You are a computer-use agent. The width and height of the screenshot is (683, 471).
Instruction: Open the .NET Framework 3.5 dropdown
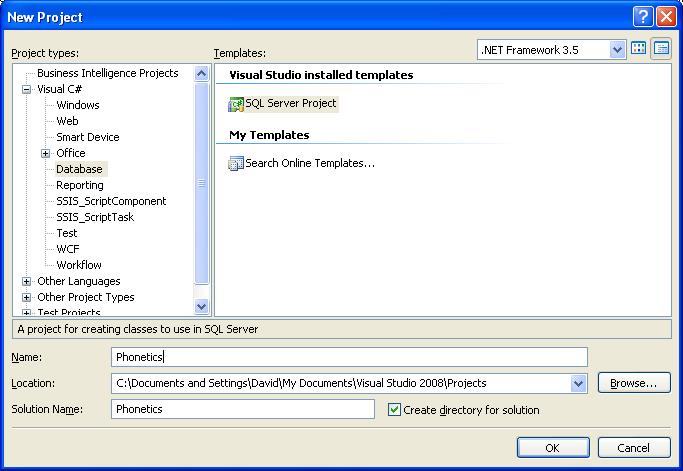(x=617, y=50)
